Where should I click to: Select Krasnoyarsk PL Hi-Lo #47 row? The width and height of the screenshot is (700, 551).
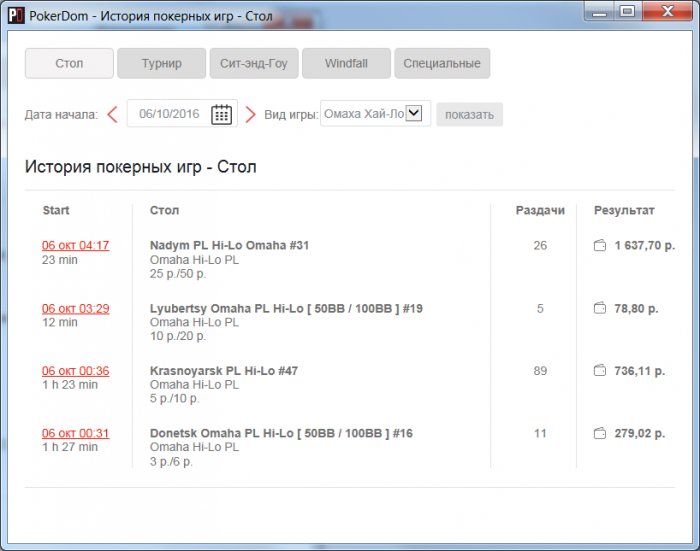[224, 371]
